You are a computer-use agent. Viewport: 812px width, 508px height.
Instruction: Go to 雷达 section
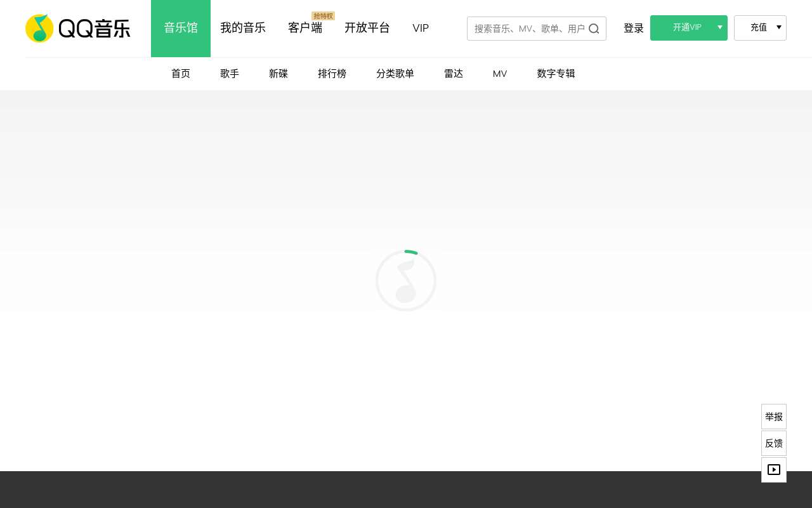pyautogui.click(x=454, y=74)
